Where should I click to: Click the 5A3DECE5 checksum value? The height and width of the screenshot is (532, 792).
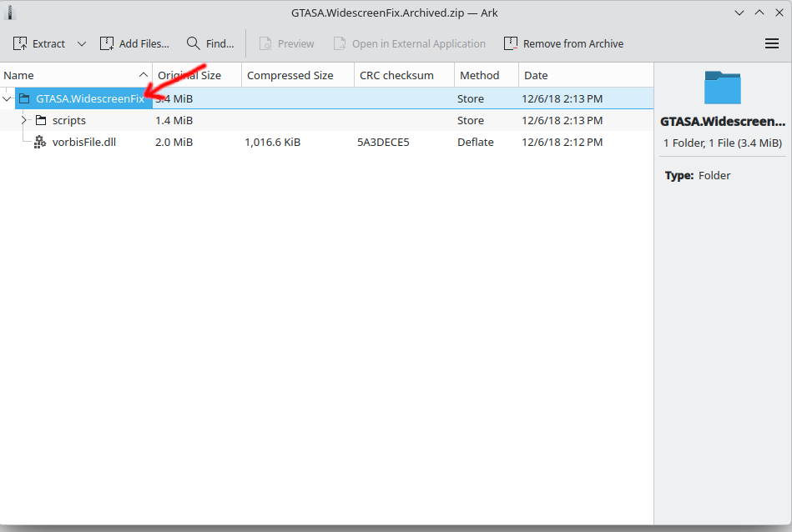point(383,143)
